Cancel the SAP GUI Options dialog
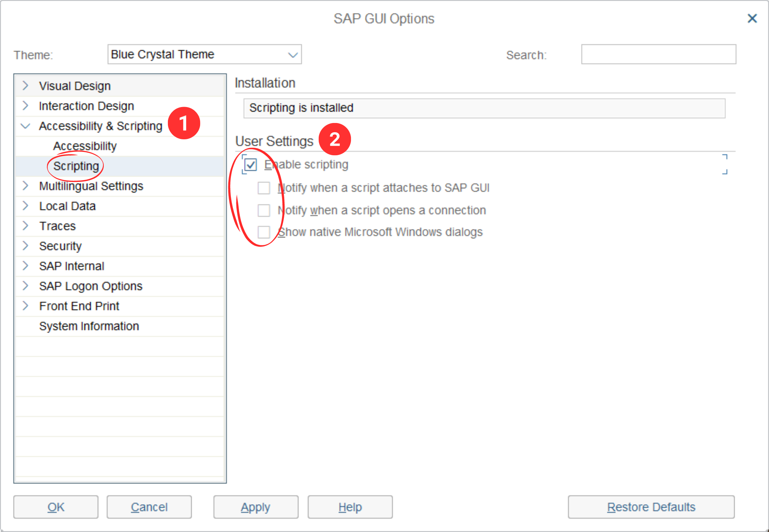Image resolution: width=769 pixels, height=532 pixels. (x=149, y=507)
